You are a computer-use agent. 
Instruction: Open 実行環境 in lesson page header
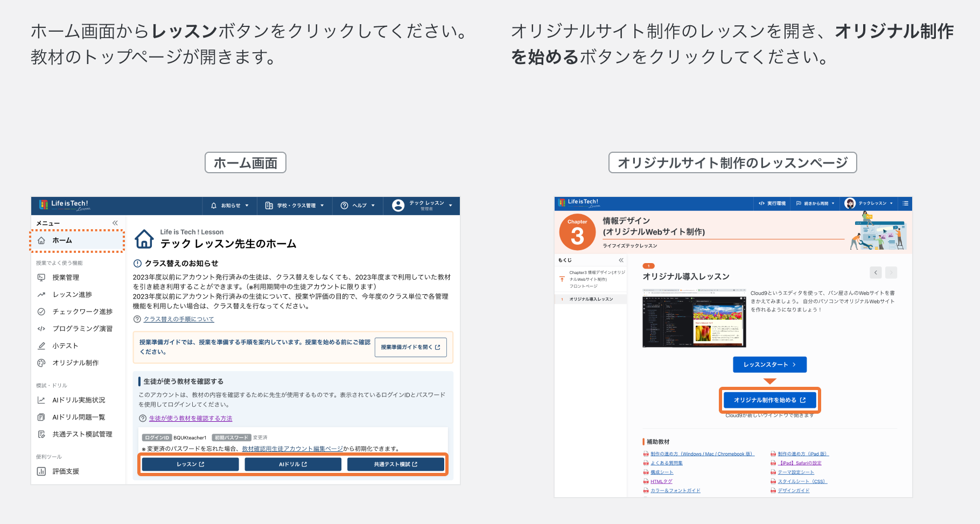pyautogui.click(x=772, y=203)
